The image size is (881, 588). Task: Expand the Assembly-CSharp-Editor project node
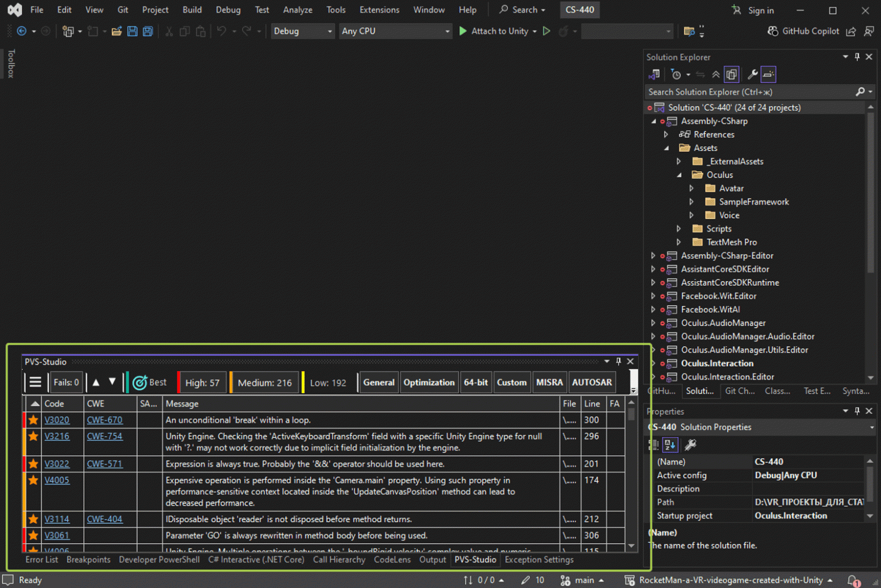tap(653, 256)
